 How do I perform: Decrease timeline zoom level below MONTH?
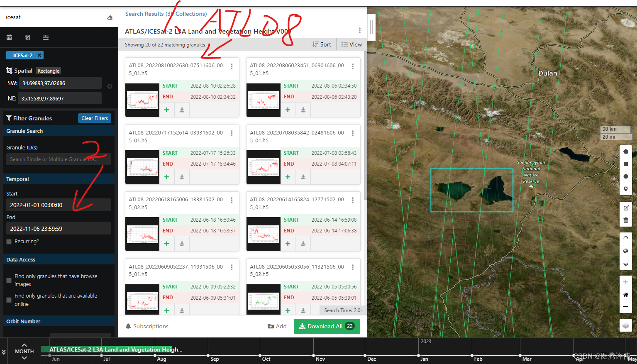[24, 358]
